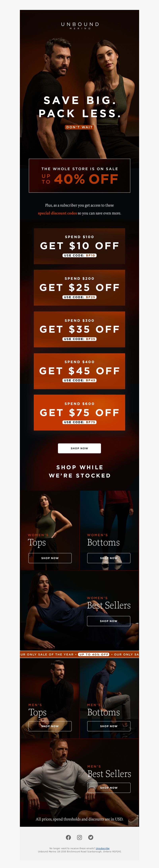This screenshot has height=868, width=159.
Task: Open the Twitter social icon
Action: click(91, 837)
